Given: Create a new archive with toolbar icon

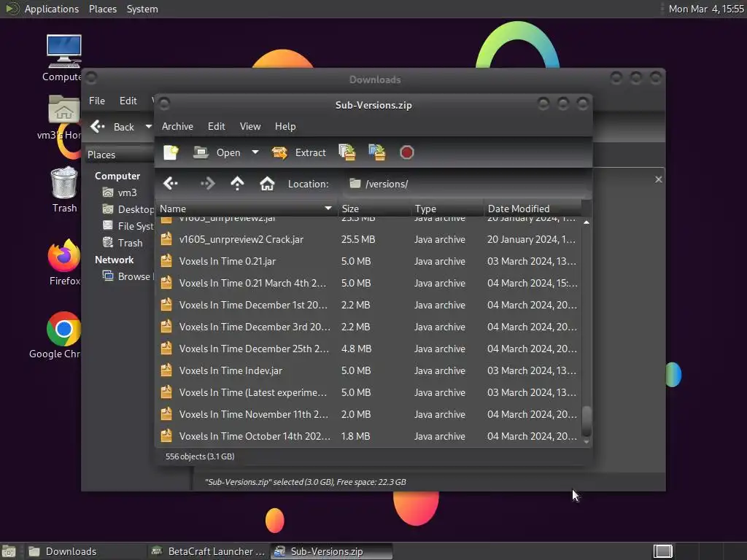Looking at the screenshot, I should click(171, 152).
